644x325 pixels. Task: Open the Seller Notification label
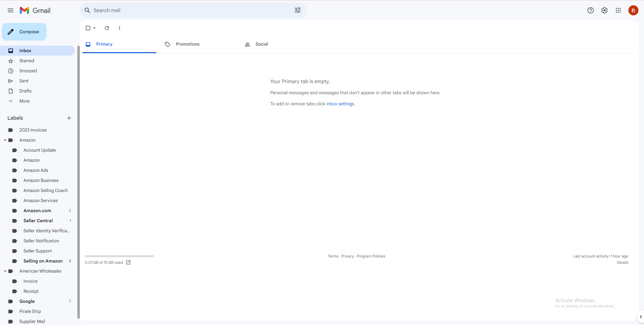38,241
